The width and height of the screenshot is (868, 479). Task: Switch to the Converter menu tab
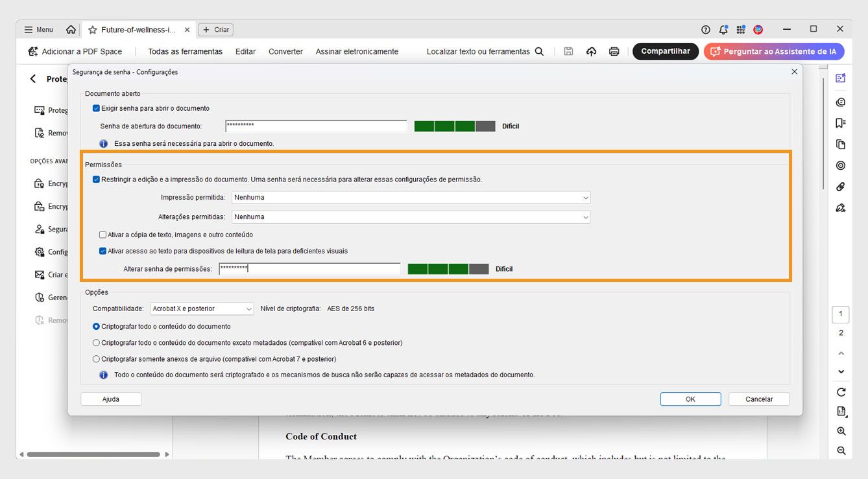point(285,51)
